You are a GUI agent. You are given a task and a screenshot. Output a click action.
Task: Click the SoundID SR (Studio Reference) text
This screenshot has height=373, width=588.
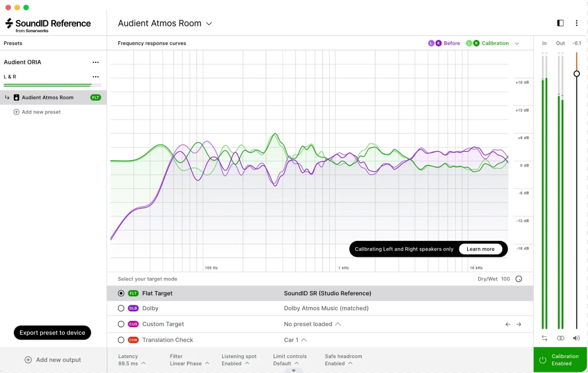[x=327, y=293]
